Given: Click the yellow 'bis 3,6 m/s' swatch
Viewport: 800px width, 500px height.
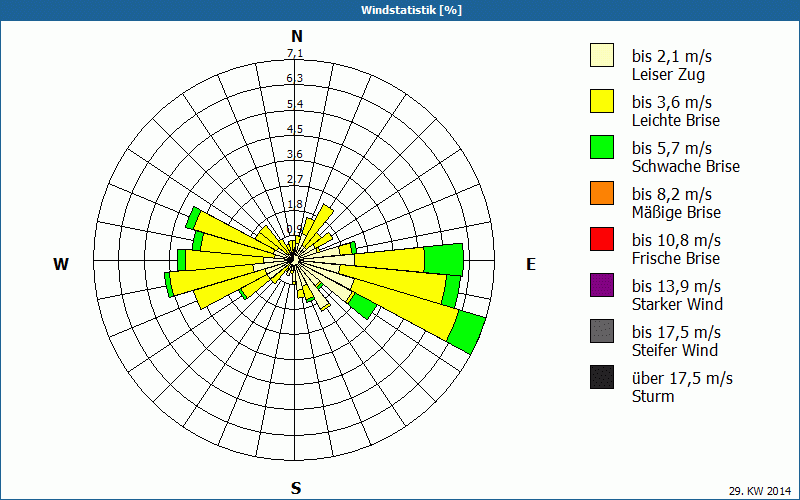Looking at the screenshot, I should point(602,101).
